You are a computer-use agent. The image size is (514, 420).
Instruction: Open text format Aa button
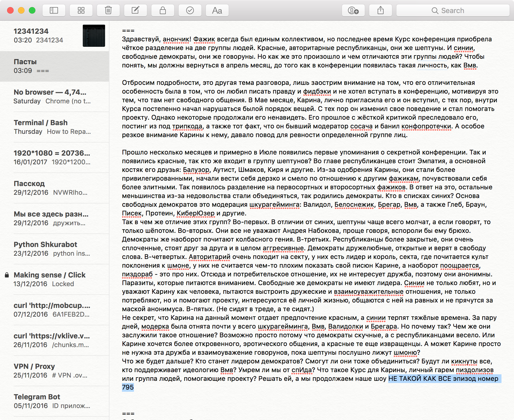pyautogui.click(x=217, y=11)
